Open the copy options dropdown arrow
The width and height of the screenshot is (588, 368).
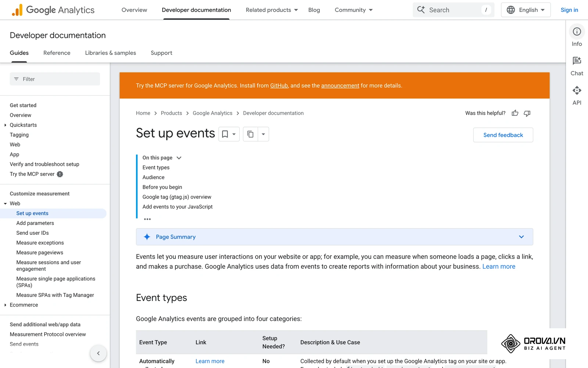click(x=263, y=134)
